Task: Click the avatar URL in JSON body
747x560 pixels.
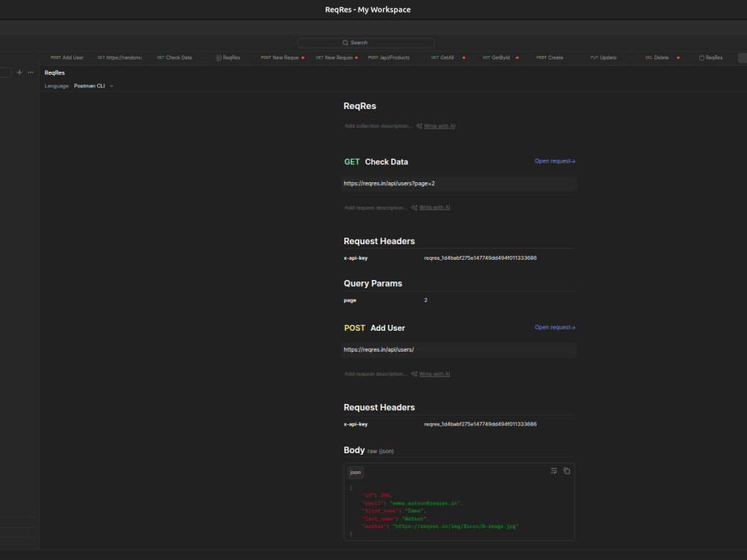Action: click(456, 526)
